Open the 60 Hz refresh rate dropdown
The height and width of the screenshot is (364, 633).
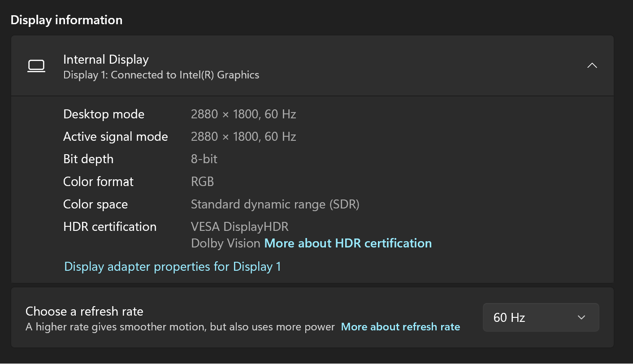click(540, 317)
